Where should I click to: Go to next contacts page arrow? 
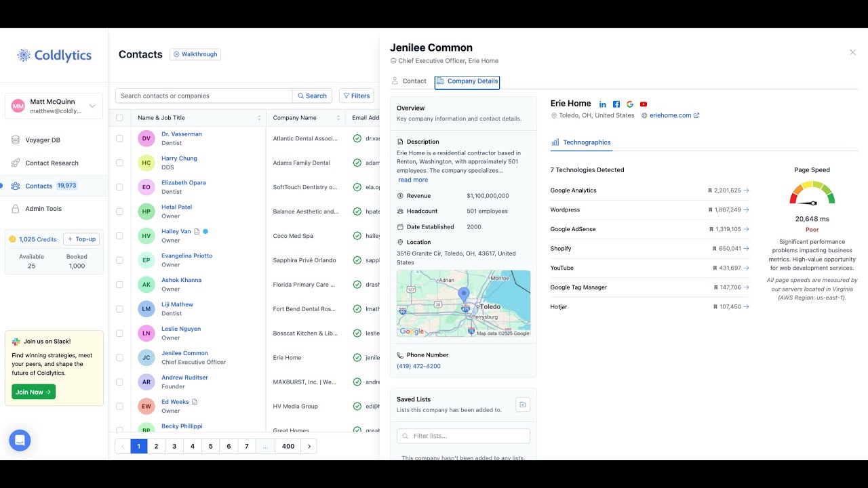click(x=309, y=446)
